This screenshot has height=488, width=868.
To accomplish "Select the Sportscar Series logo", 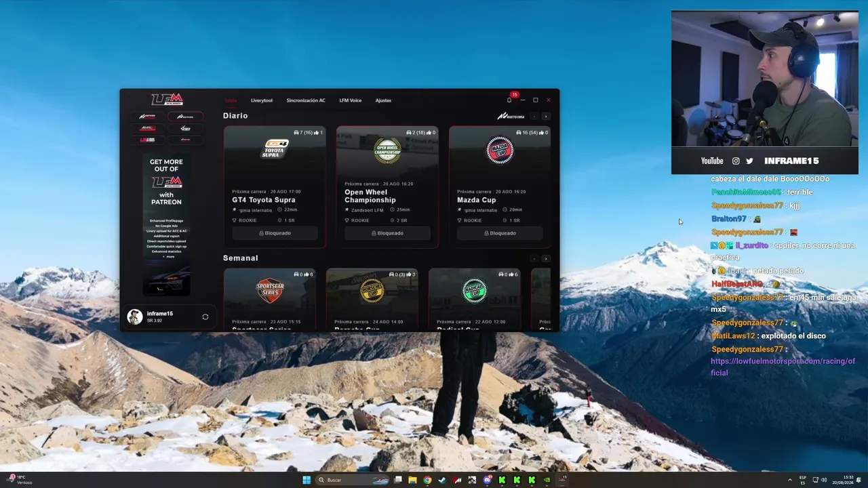I will [270, 291].
